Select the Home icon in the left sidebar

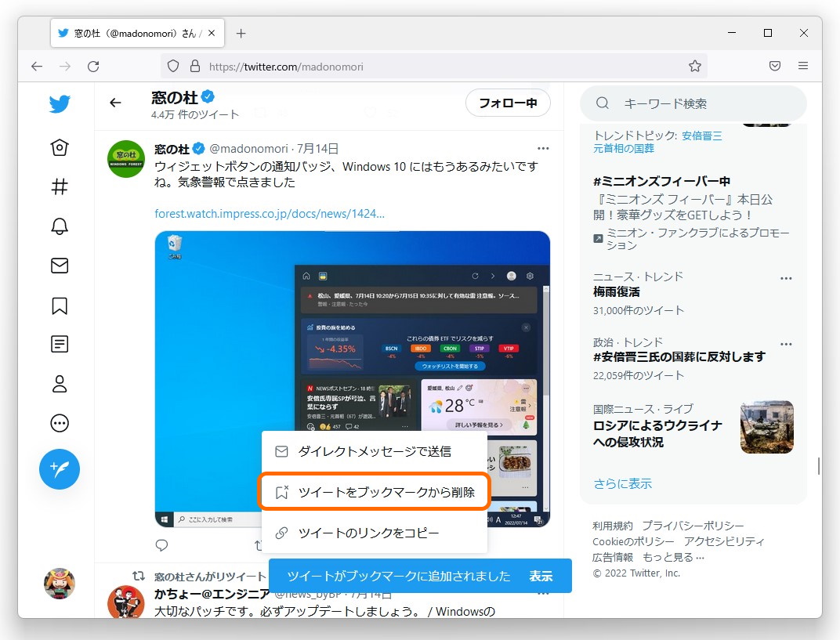click(x=59, y=147)
